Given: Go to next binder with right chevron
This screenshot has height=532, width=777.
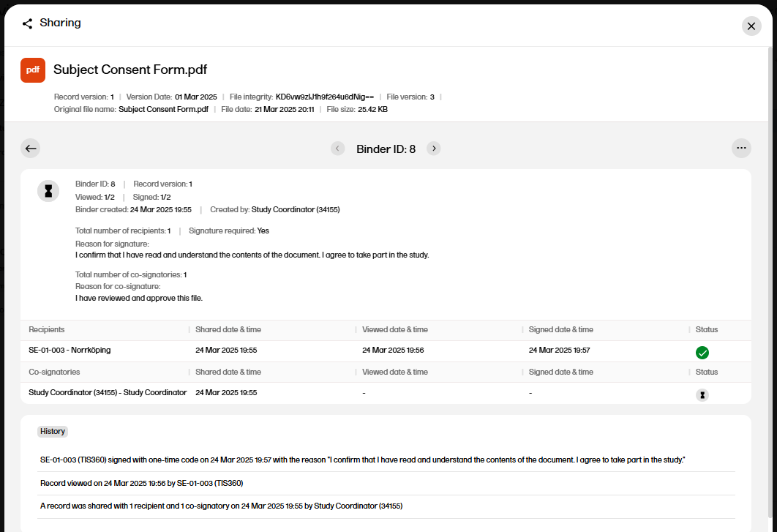Looking at the screenshot, I should pos(434,149).
